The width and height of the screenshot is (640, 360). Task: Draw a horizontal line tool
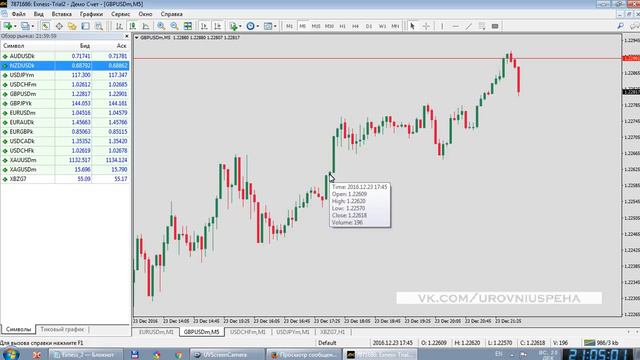[456, 26]
